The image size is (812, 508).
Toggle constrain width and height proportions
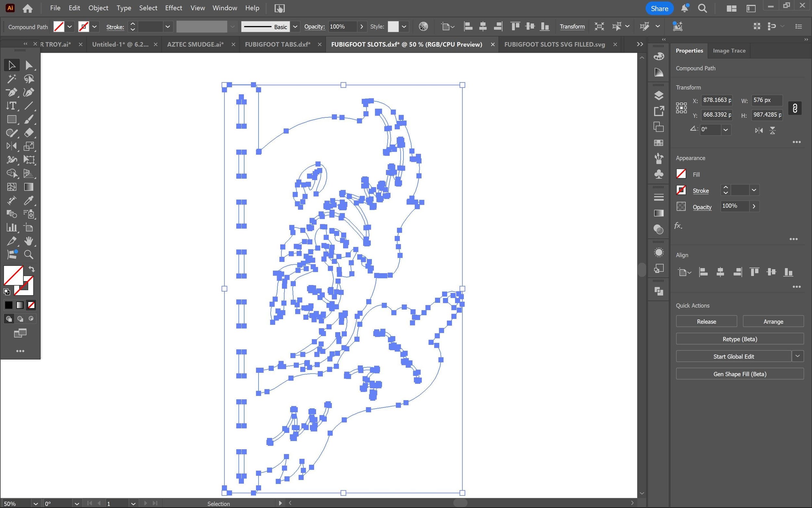coord(794,108)
